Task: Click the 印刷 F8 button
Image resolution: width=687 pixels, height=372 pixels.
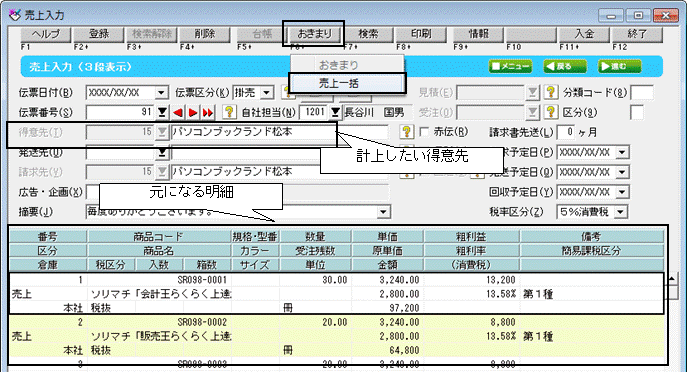Action: click(x=421, y=34)
